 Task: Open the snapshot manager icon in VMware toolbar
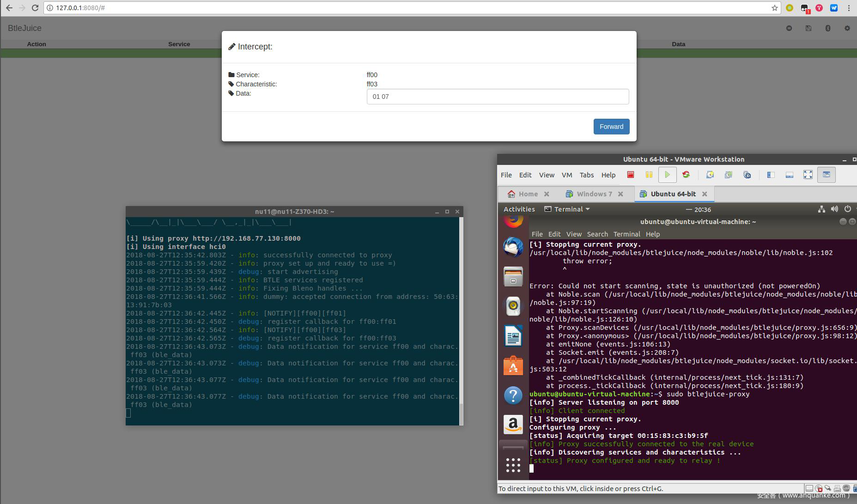[x=747, y=175]
